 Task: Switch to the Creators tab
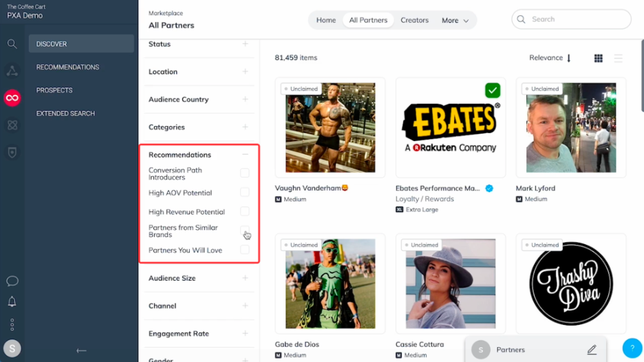coord(414,20)
